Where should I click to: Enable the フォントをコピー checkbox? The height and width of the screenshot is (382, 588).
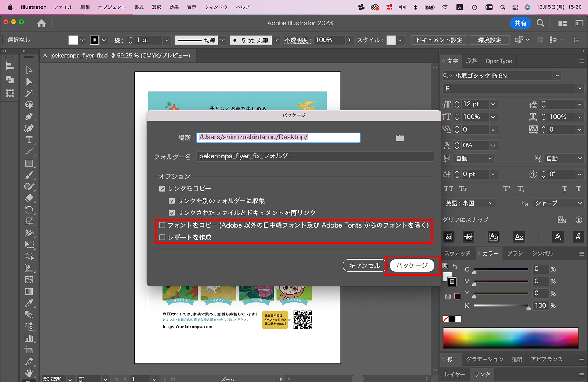(x=162, y=225)
